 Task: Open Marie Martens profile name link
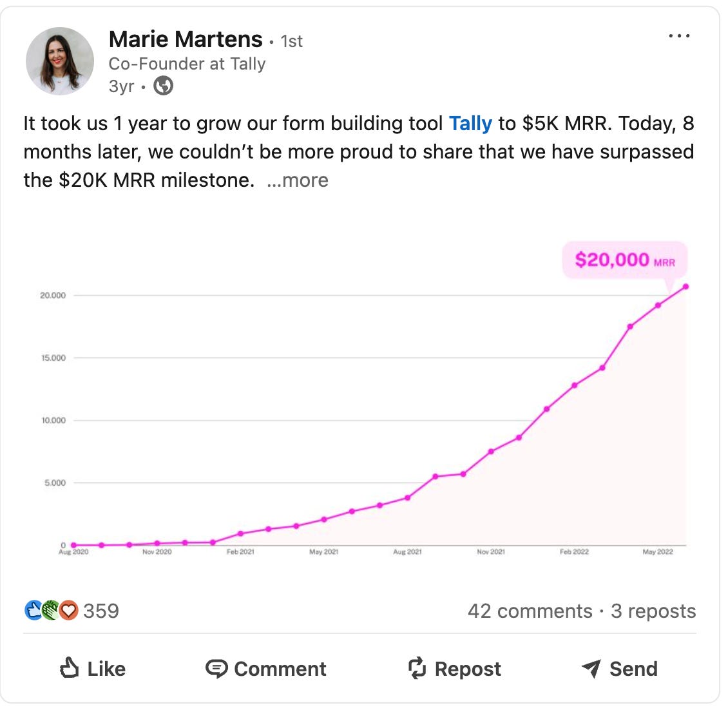pyautogui.click(x=186, y=39)
